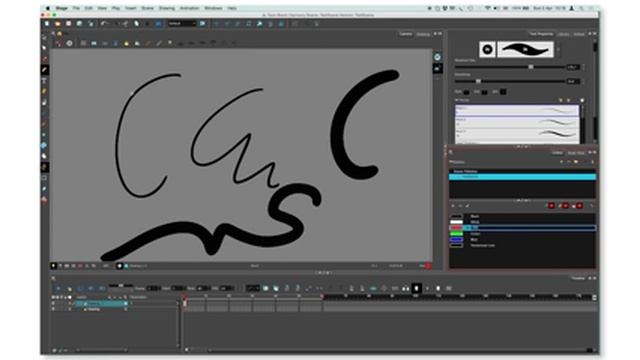Click the first red colour-protection button above swatches
Screen dimensions: 640x360
click(x=551, y=206)
